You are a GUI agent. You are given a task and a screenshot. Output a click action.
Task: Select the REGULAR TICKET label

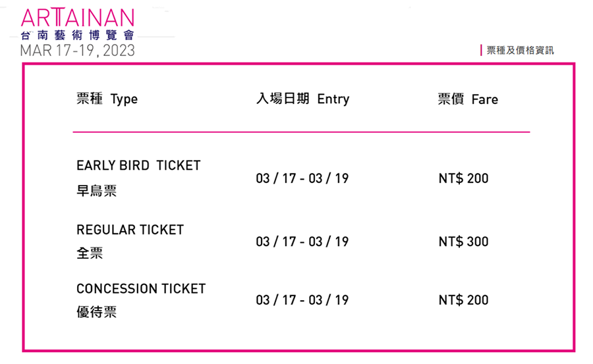(130, 230)
